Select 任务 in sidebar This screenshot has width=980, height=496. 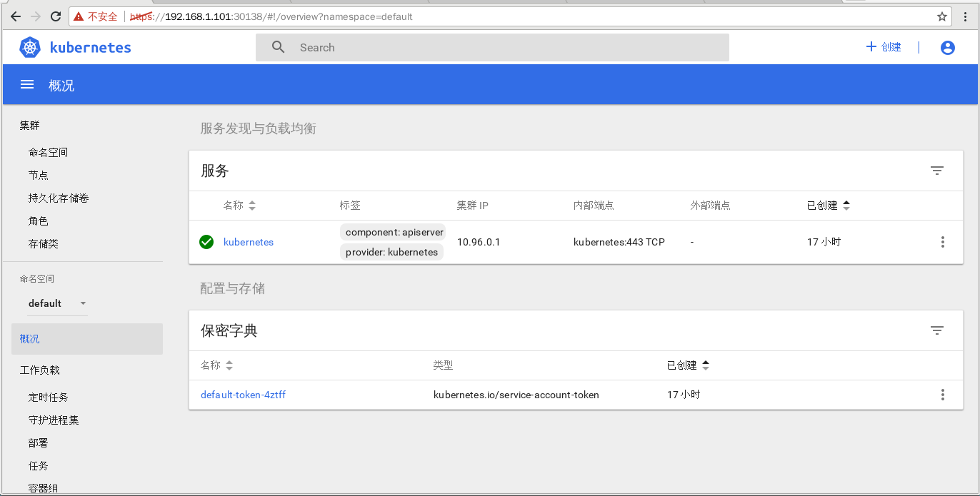click(39, 465)
